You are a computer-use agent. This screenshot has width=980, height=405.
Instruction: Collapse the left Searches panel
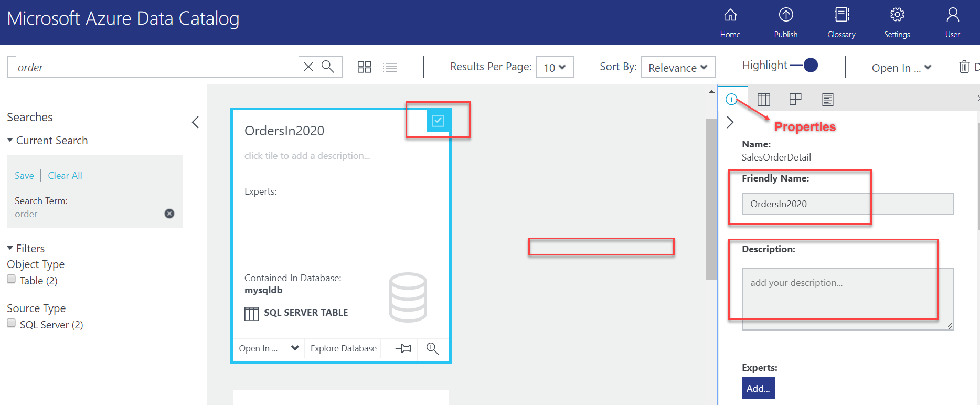195,122
